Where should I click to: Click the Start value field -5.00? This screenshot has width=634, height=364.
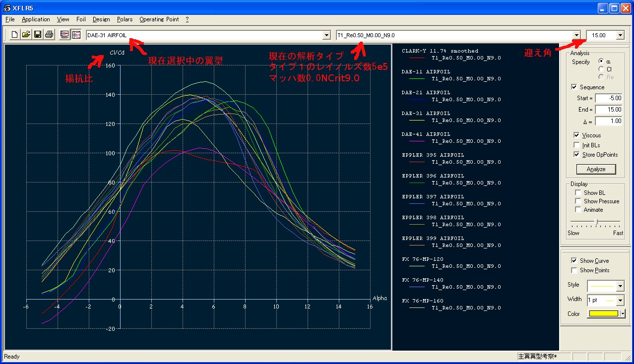point(609,98)
